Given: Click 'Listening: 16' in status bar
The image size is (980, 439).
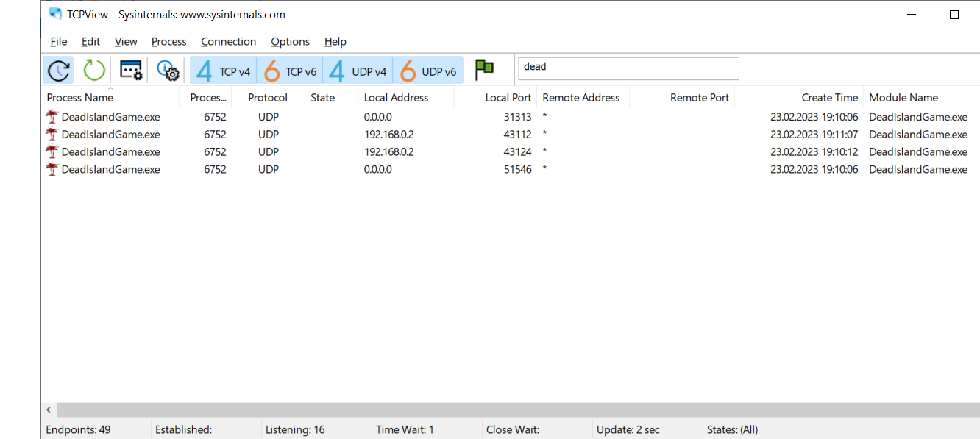Looking at the screenshot, I should (x=295, y=429).
